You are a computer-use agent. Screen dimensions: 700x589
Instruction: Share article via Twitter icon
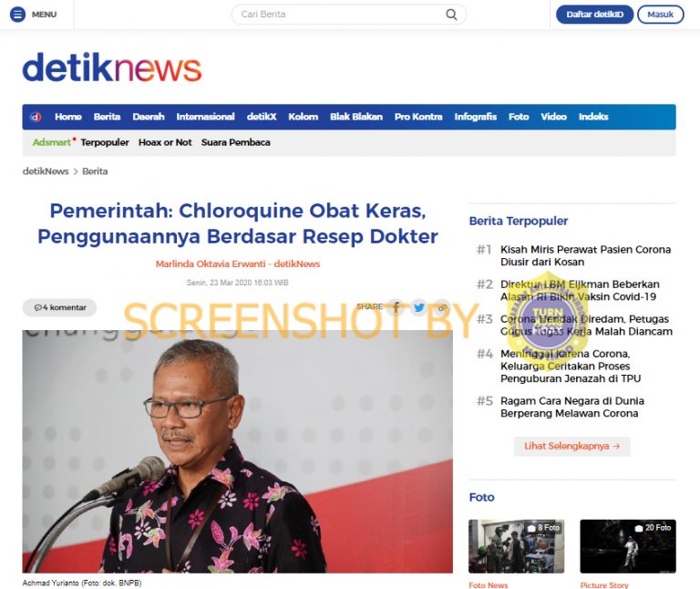click(418, 307)
